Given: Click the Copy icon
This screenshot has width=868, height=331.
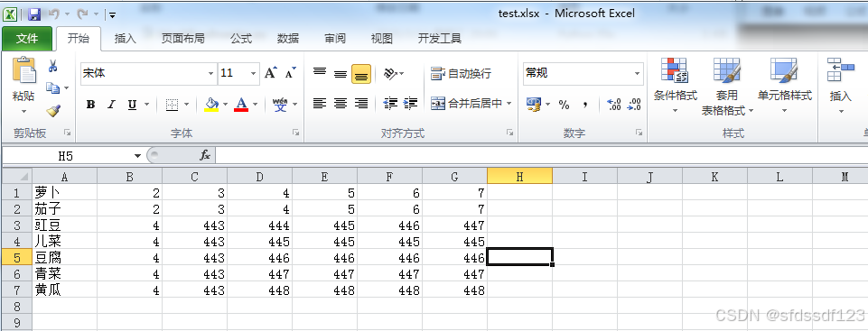Looking at the screenshot, I should point(53,87).
